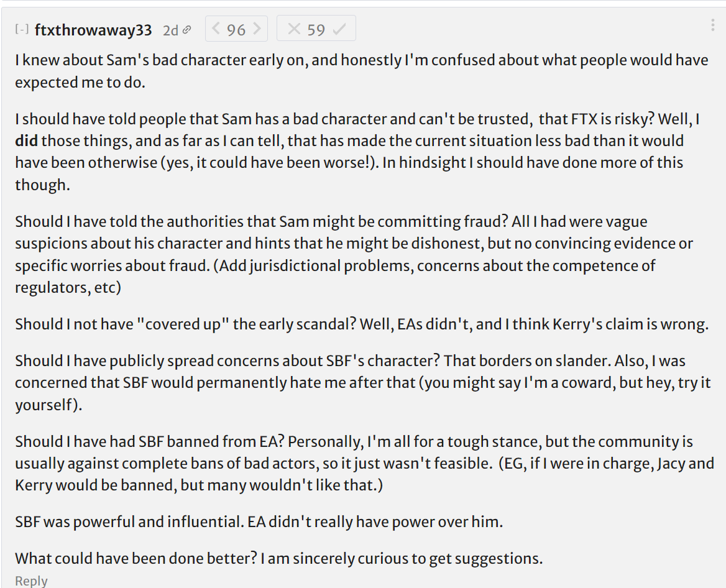Click the bolded word "did"
The width and height of the screenshot is (726, 588).
pos(26,140)
